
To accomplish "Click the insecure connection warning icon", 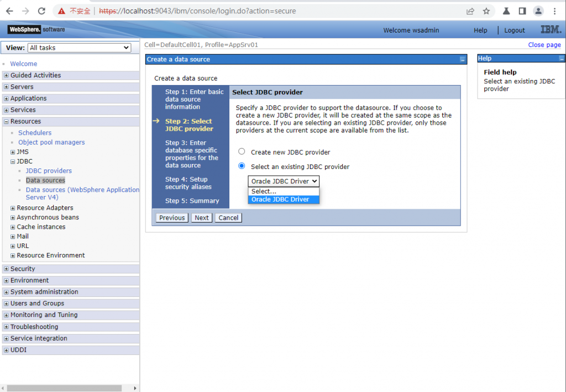I will (x=62, y=11).
